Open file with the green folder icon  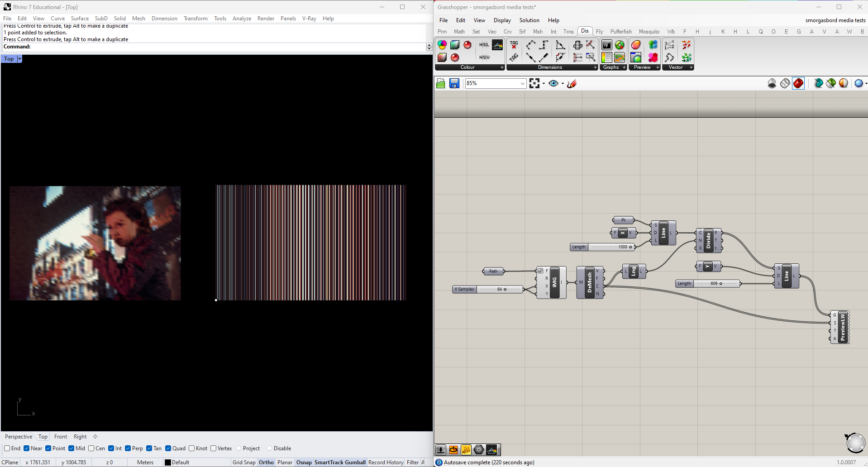click(440, 83)
